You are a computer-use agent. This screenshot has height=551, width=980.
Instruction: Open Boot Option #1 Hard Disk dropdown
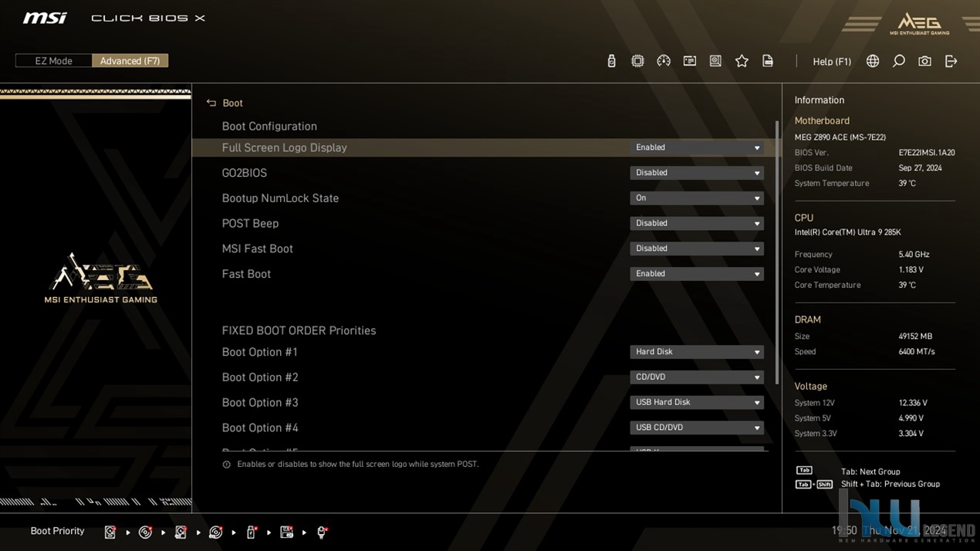[697, 352]
